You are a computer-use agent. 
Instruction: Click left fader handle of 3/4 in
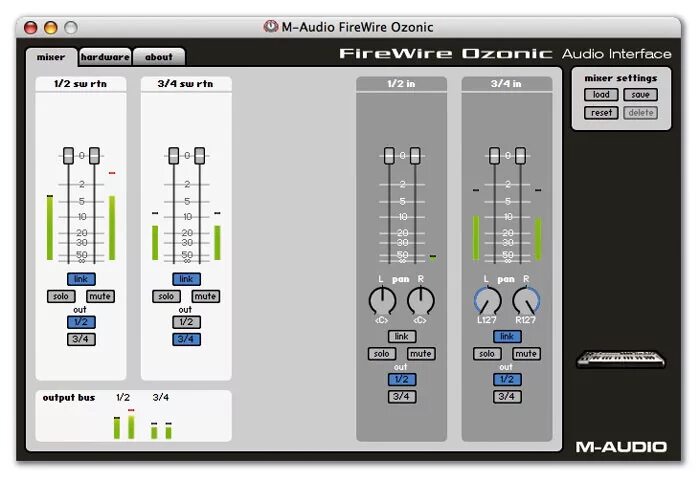click(x=494, y=156)
